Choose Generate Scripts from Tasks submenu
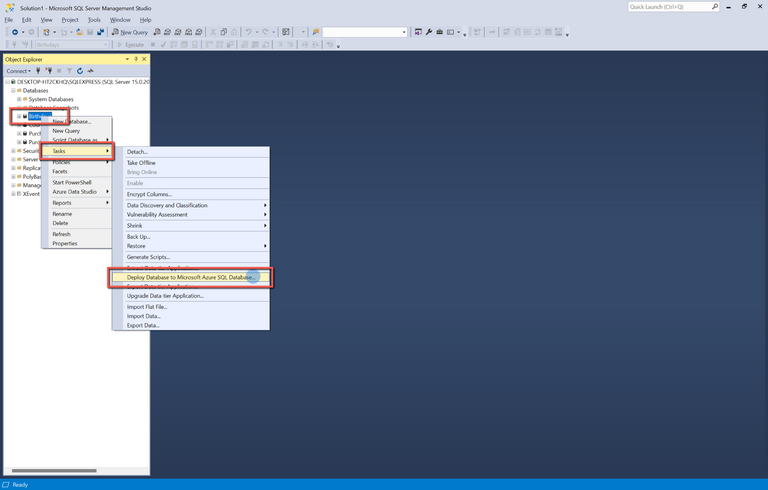Screen dimensions: 768x490 [148, 257]
